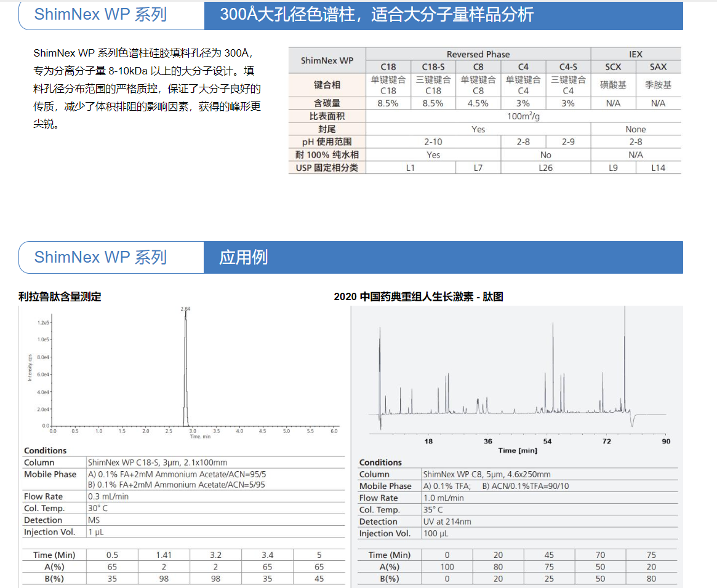Click the ShimNex WP 系列 tab beside 应用例
Image resolution: width=717 pixels, height=588 pixels.
[100, 257]
